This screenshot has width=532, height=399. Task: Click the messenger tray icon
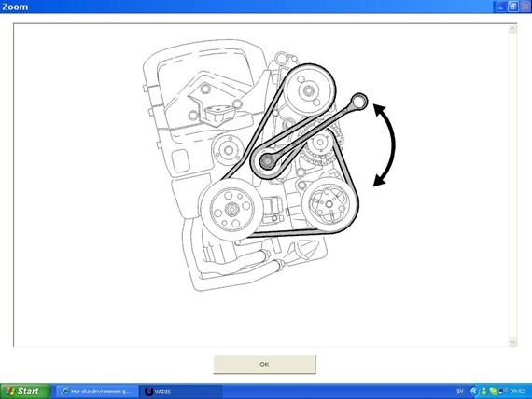[x=483, y=392]
